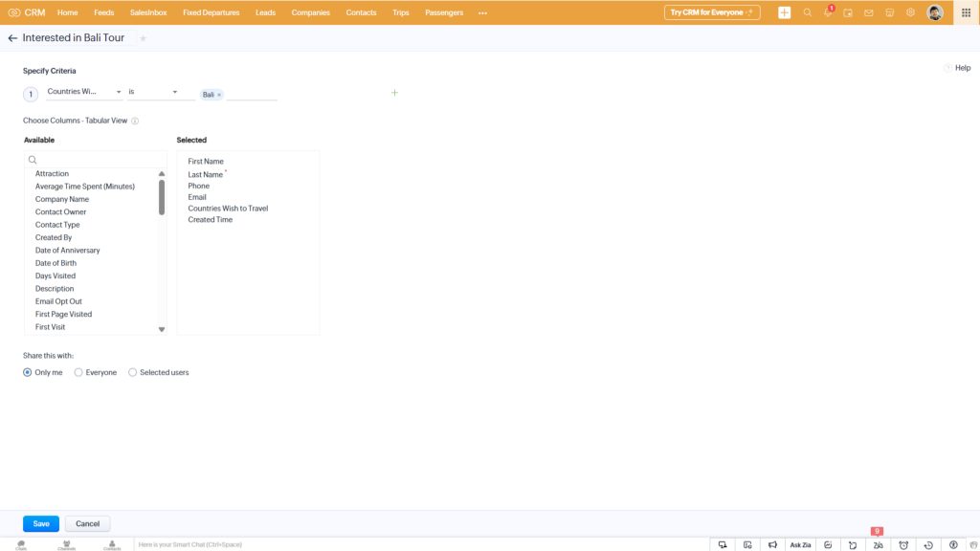Click the available columns search field
Viewport: 980px width, 551px height.
coord(96,160)
